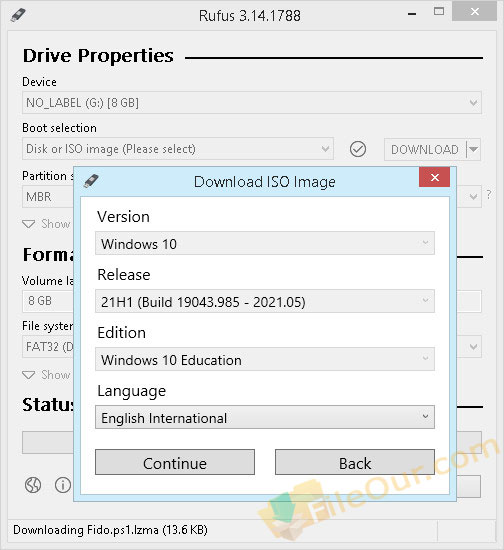Click the question mark help beside Target system

click(x=489, y=194)
